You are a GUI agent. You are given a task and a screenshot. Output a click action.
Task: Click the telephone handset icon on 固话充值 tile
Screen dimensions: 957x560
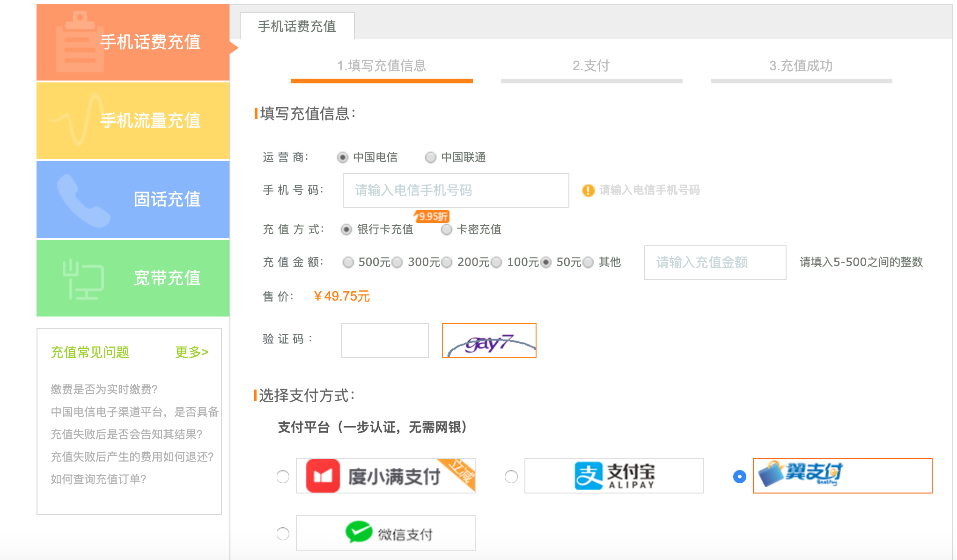click(x=83, y=200)
